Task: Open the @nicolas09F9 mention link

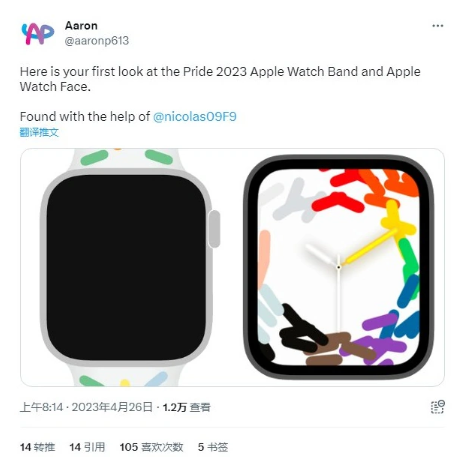Action: [195, 117]
